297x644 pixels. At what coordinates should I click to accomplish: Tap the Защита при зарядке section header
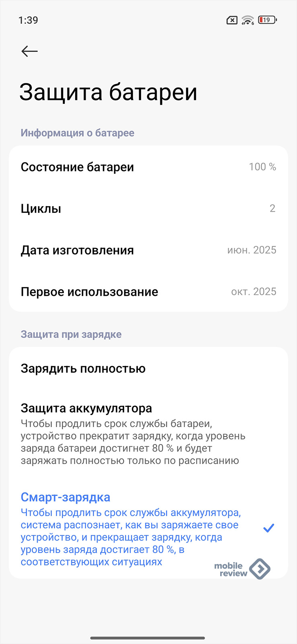71,334
